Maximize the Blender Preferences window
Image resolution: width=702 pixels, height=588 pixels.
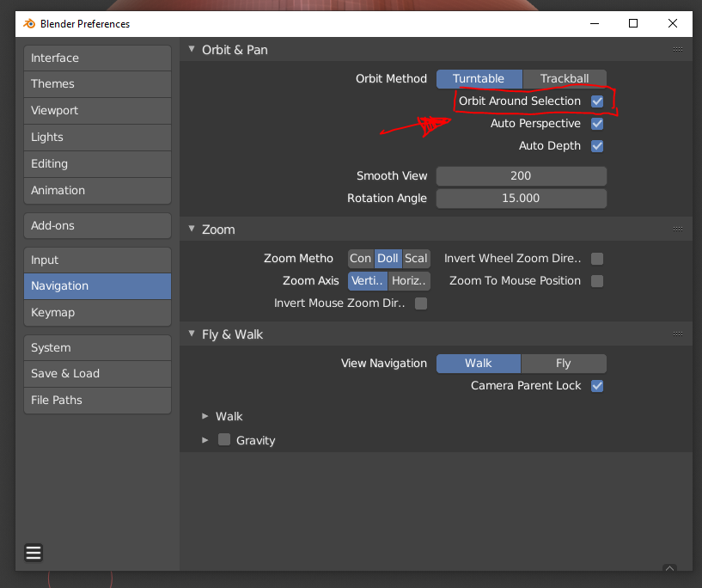[633, 24]
